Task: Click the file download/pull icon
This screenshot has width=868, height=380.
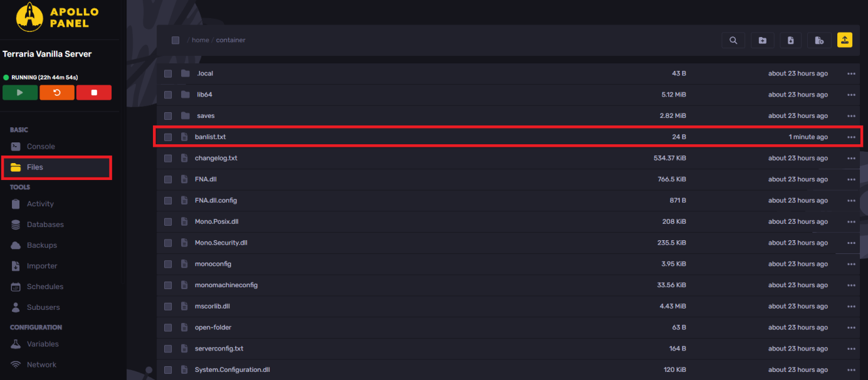Action: 790,40
